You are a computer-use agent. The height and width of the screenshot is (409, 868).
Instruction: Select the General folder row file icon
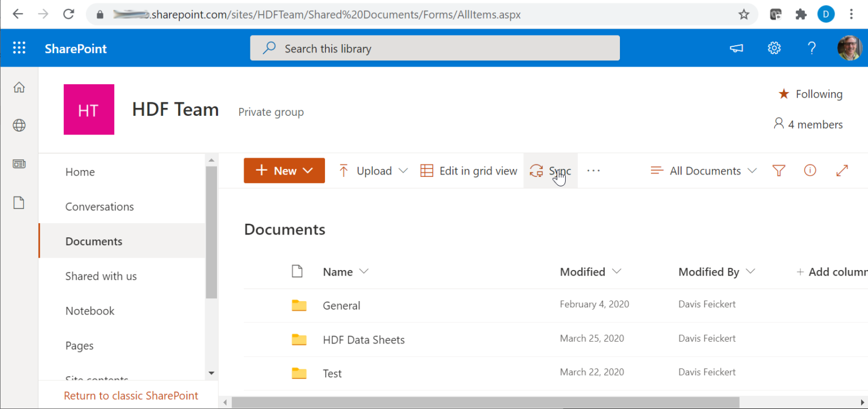299,305
